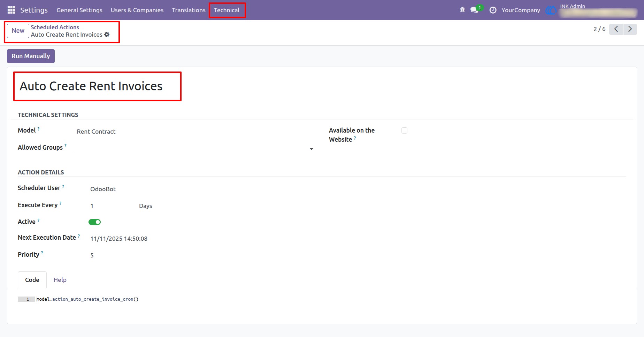Toggle the Active switch off

(x=94, y=222)
